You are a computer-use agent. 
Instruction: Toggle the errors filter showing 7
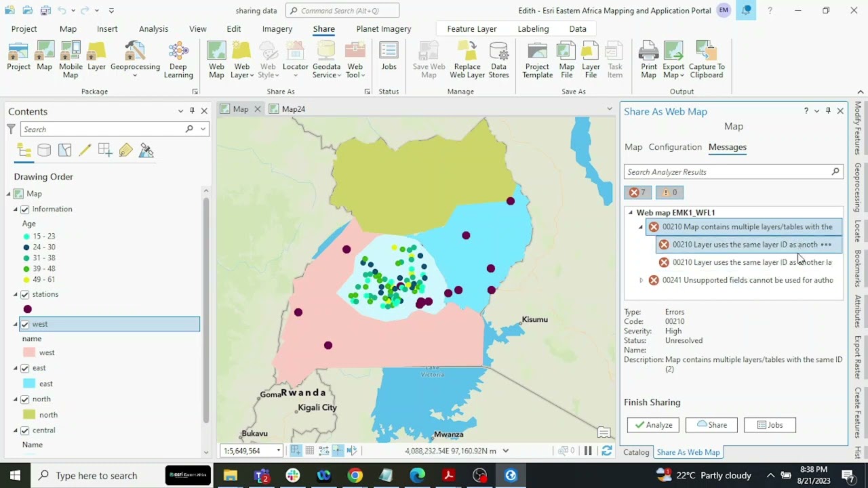tap(637, 192)
